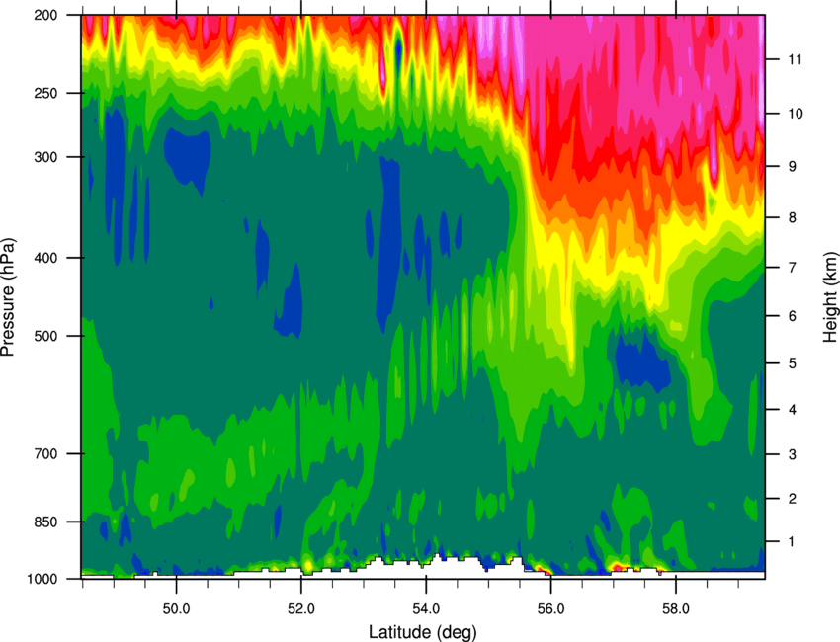The height and width of the screenshot is (642, 840).
Task: Click pressure tick label 250
Action: 46,93
